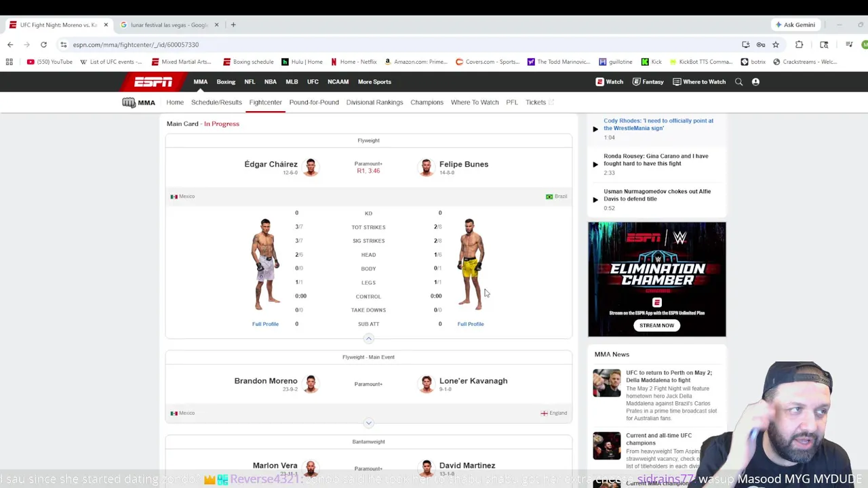The height and width of the screenshot is (488, 868).
Task: Open David Martinez fighter name link
Action: click(x=467, y=466)
